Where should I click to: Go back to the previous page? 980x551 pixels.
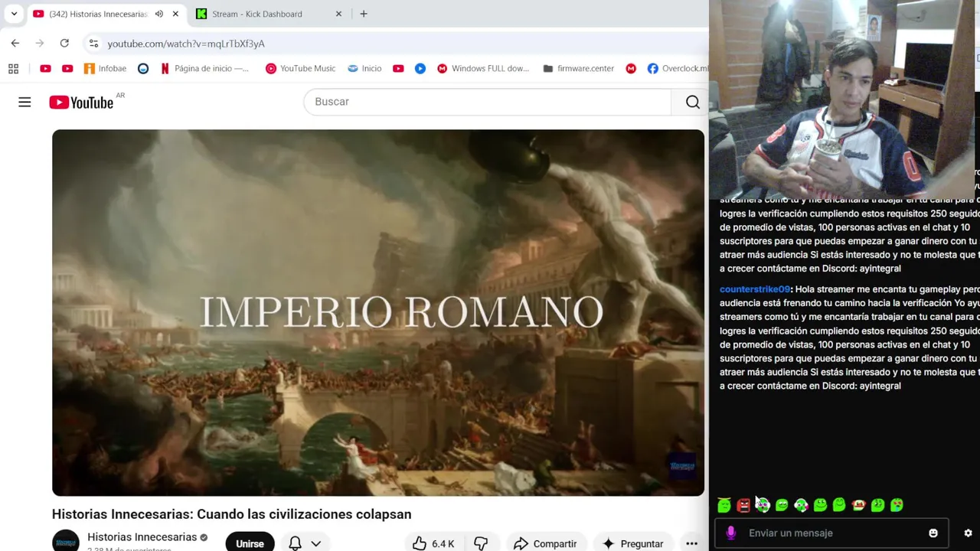pos(15,44)
